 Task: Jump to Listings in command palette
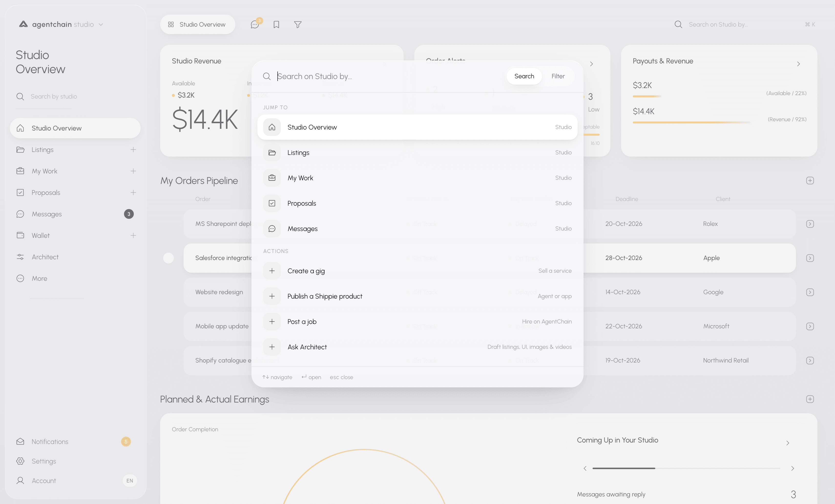(x=417, y=152)
